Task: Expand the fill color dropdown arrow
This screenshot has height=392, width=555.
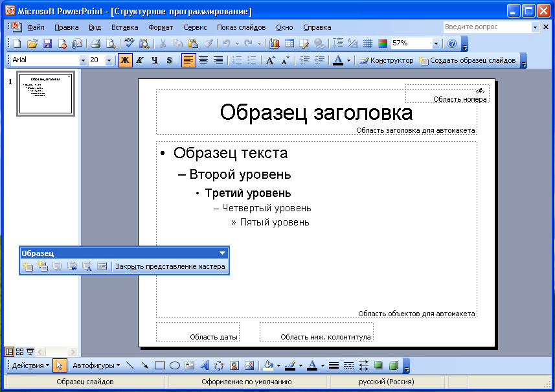Action: coord(279,365)
